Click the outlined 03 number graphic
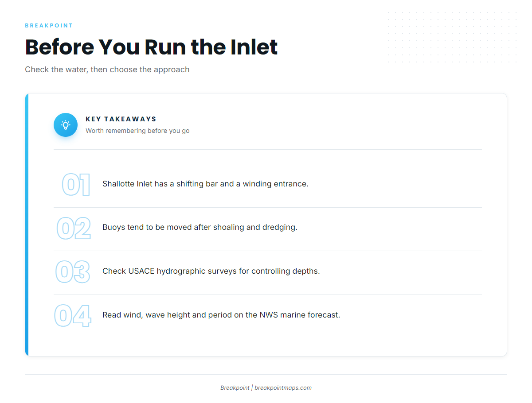Viewport: 532px width, 403px height. [x=73, y=272]
